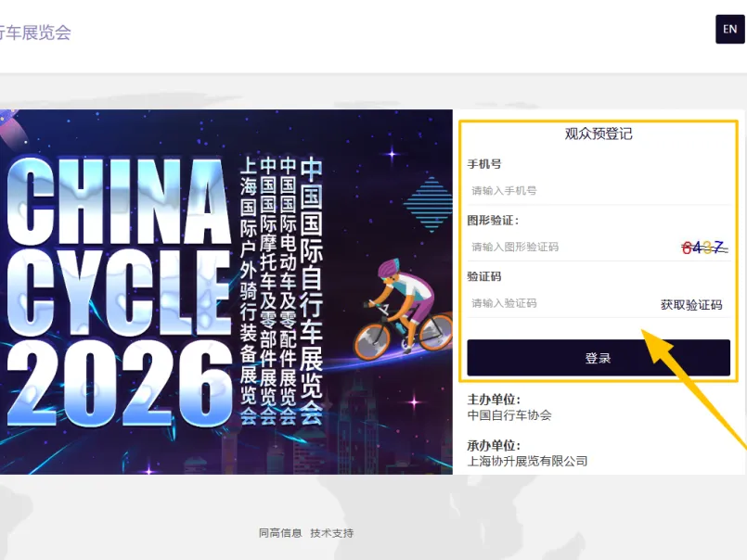The width and height of the screenshot is (747, 560).
Task: Click the 请输入验证码 verification code field
Action: [x=560, y=303]
